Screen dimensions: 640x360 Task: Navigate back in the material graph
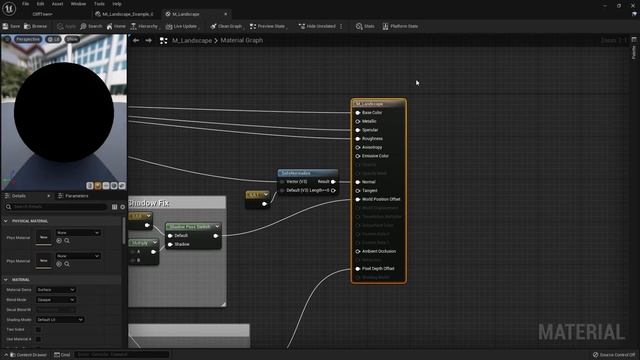point(136,40)
